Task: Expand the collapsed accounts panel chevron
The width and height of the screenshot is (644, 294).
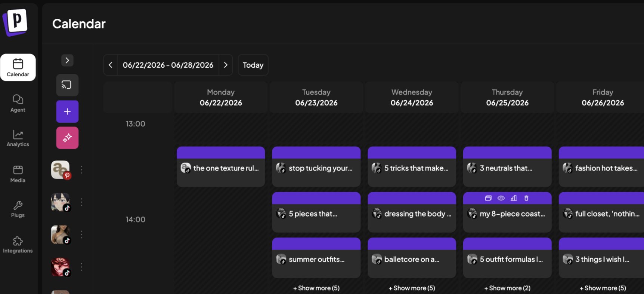Action: tap(67, 60)
